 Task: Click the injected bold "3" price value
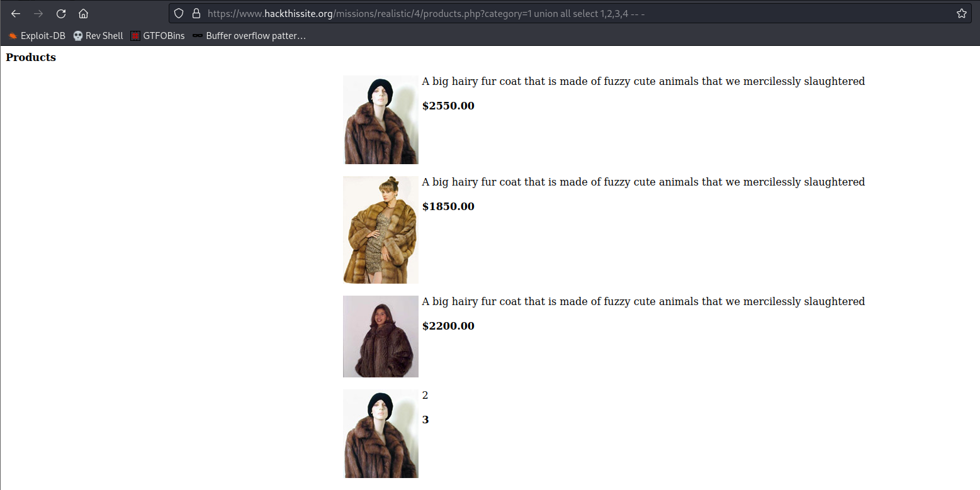425,420
